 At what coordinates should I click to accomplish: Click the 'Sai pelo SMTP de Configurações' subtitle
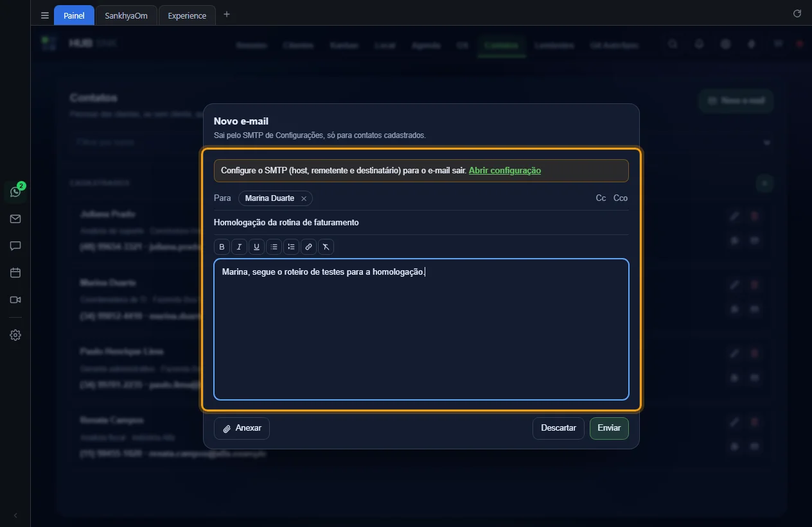click(320, 135)
